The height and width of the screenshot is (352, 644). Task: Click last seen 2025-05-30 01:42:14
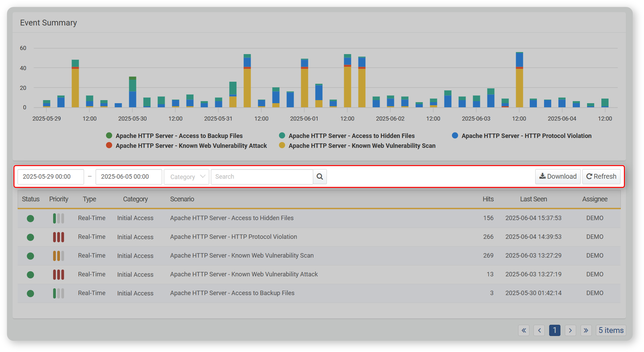[533, 293]
